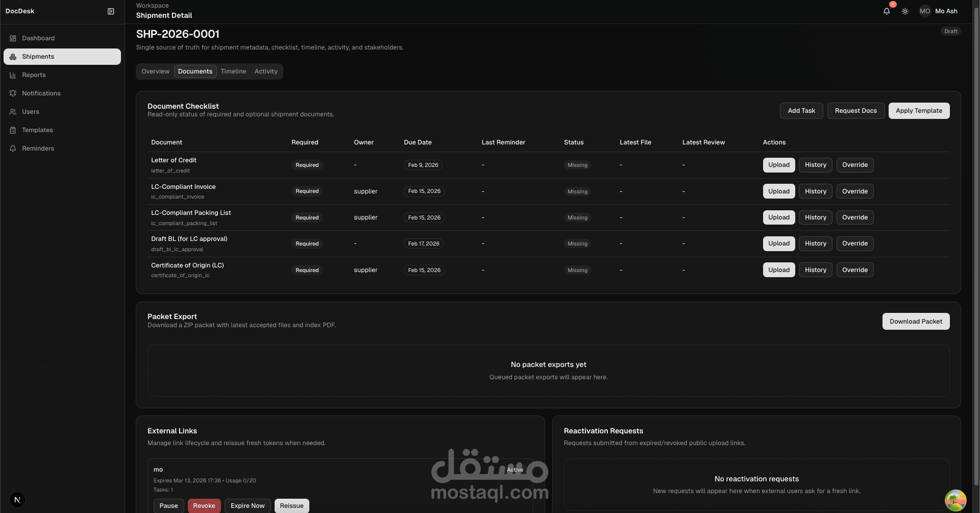Viewport: 980px width, 513px height.
Task: Click the Required badge for Draft BL
Action: tap(307, 243)
